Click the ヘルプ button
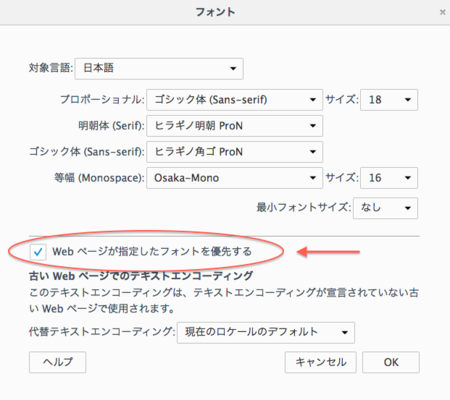 tap(57, 362)
